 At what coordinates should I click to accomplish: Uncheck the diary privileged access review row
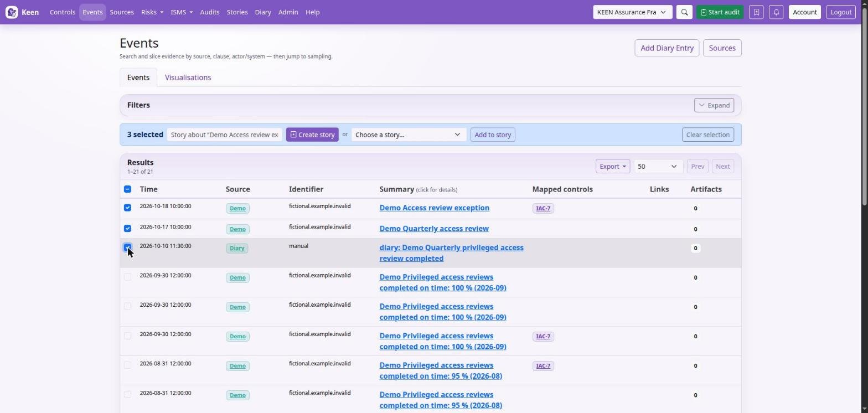pos(127,247)
